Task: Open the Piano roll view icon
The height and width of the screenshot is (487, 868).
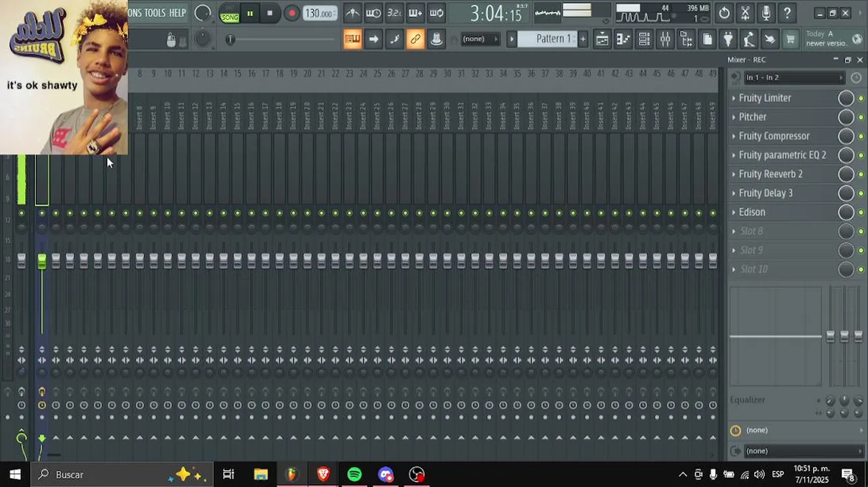Action: click(623, 39)
